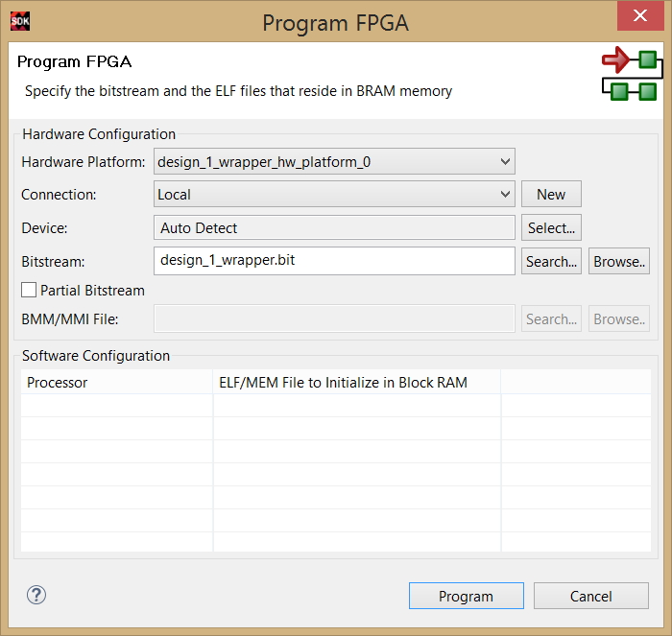The width and height of the screenshot is (672, 636).
Task: Select first empty row under Processor
Action: tap(116, 405)
